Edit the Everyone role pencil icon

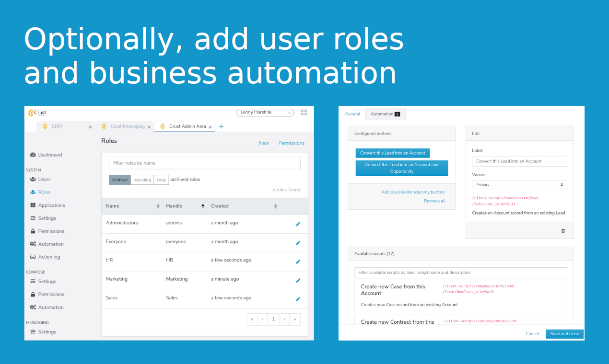tap(298, 243)
